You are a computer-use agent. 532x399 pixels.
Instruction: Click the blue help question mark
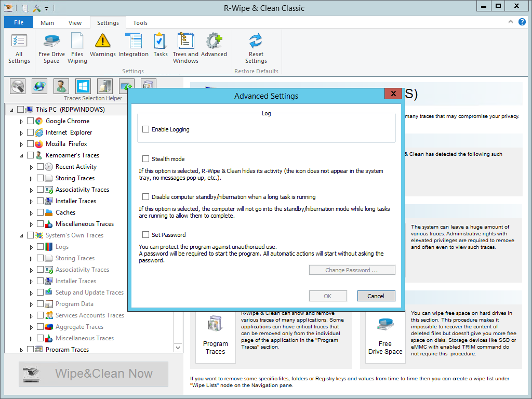coord(522,22)
